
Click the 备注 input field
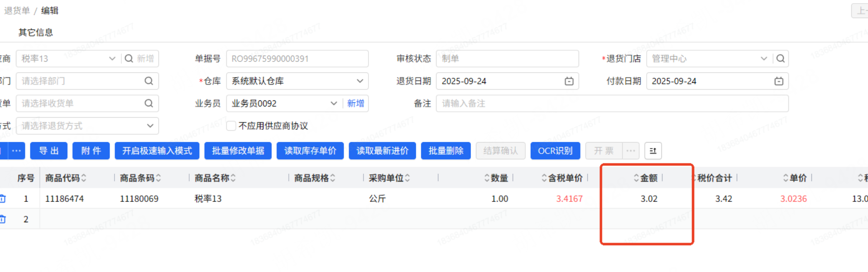pyautogui.click(x=612, y=103)
